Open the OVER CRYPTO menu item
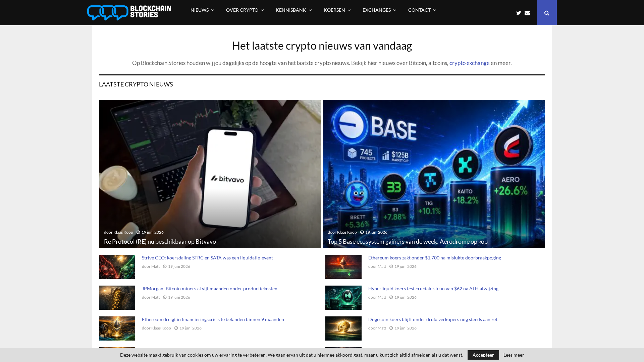The width and height of the screenshot is (644, 362). point(242,10)
